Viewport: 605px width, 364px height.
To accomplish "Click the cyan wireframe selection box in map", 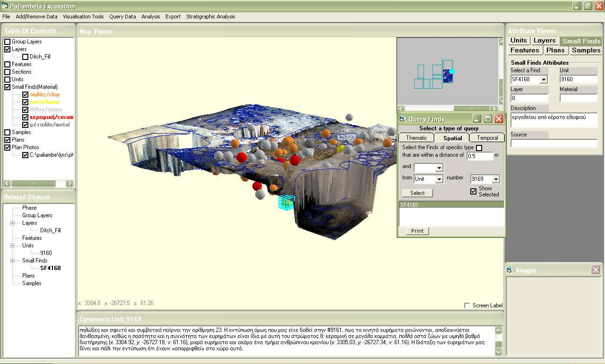I will 286,202.
